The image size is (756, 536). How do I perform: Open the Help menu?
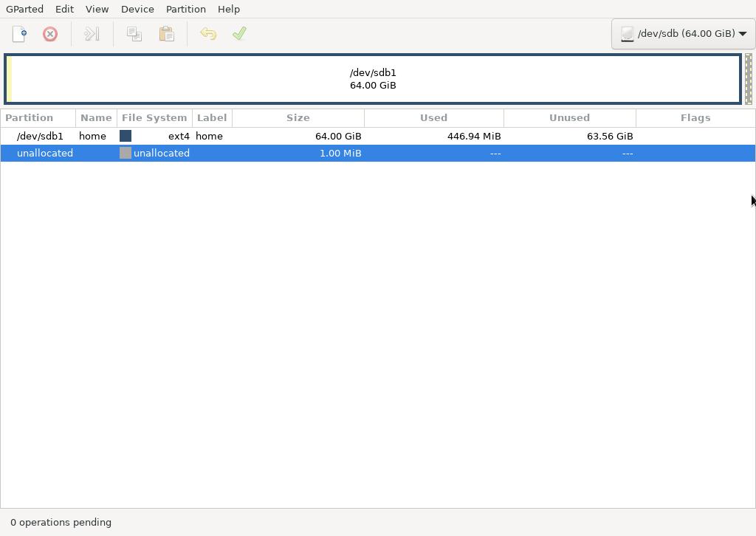click(x=229, y=9)
